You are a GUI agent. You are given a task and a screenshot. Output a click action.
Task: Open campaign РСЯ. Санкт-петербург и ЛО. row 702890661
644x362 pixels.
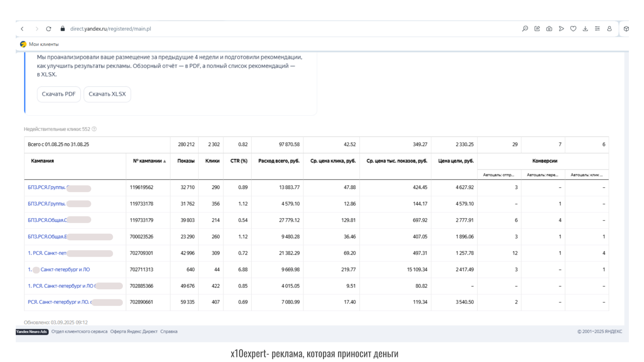pos(59,302)
